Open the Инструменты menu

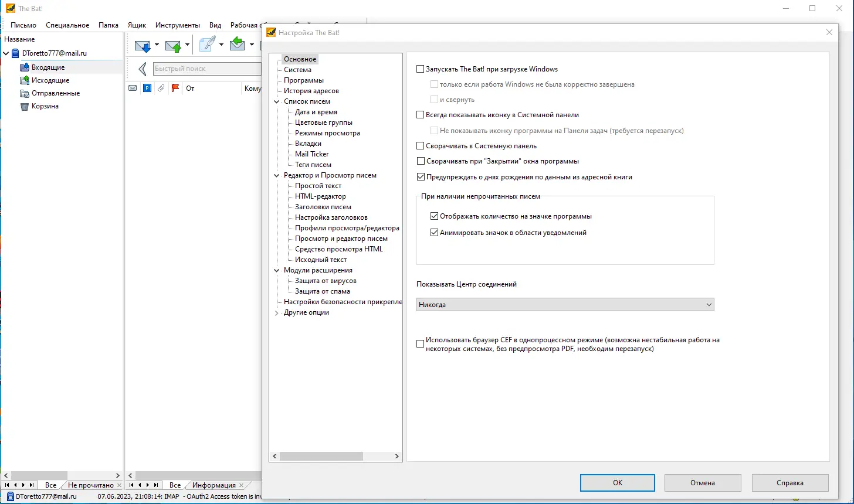178,25
